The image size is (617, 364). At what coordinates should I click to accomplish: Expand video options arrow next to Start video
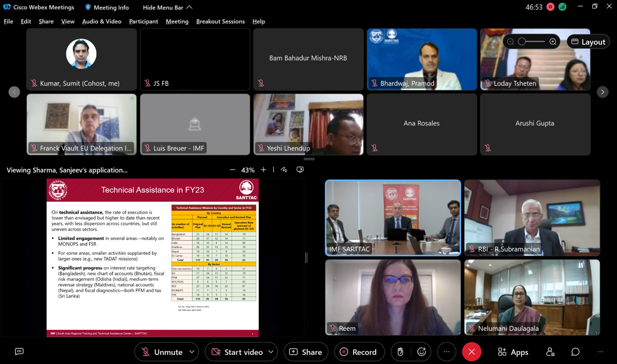[x=271, y=352]
